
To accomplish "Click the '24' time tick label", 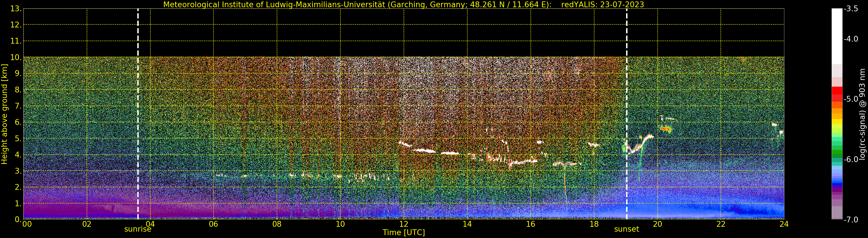I will pyautogui.click(x=784, y=224).
